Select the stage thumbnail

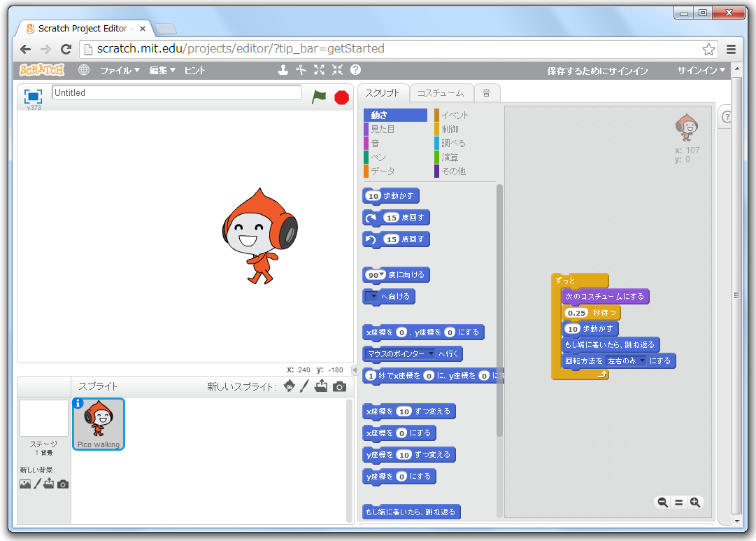coord(44,418)
